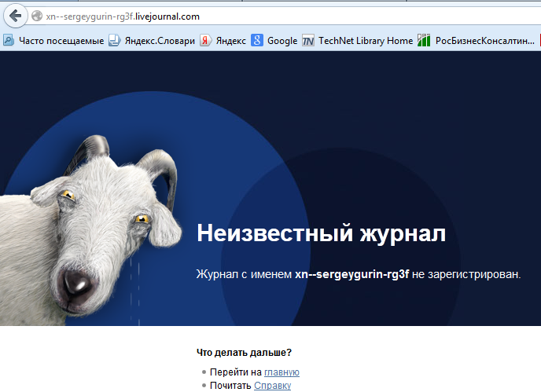Screen dimensions: 541x392
Task: Open the Google bookmark label
Action: coord(282,41)
